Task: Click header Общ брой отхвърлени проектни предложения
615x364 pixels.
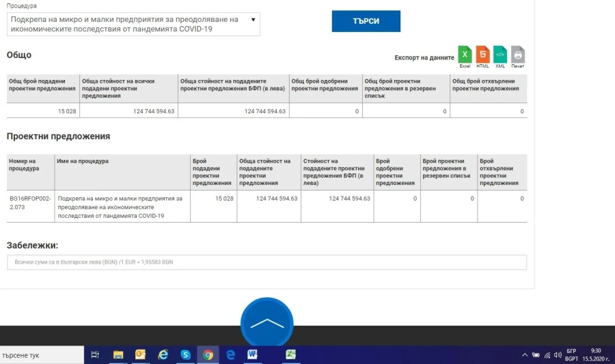Action: (489, 89)
